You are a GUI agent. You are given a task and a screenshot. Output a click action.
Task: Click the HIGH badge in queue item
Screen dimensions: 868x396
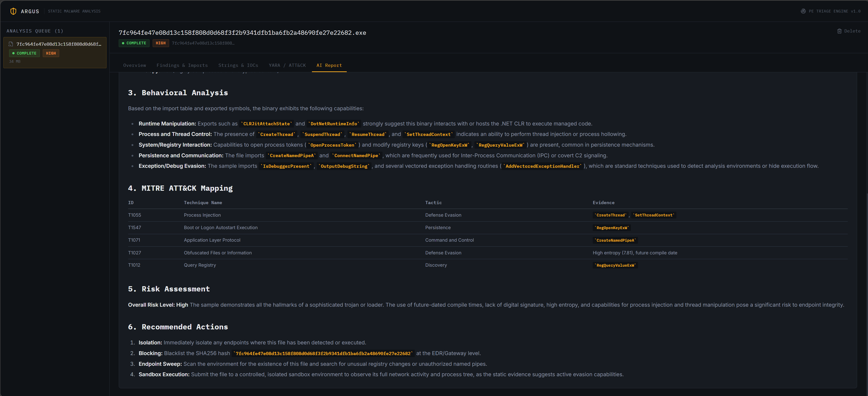coord(51,53)
